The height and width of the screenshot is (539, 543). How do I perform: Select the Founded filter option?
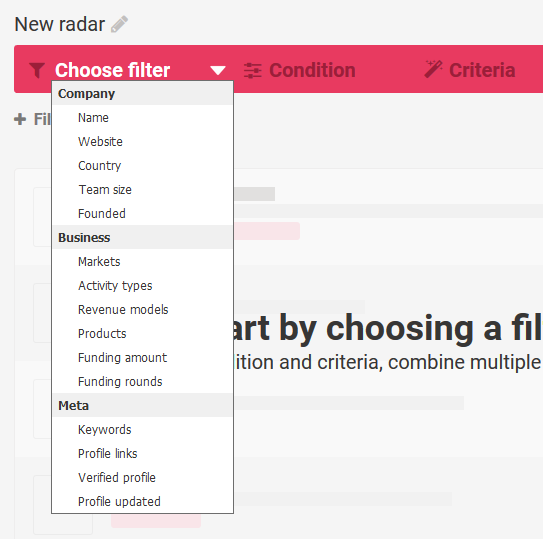pyautogui.click(x=142, y=213)
